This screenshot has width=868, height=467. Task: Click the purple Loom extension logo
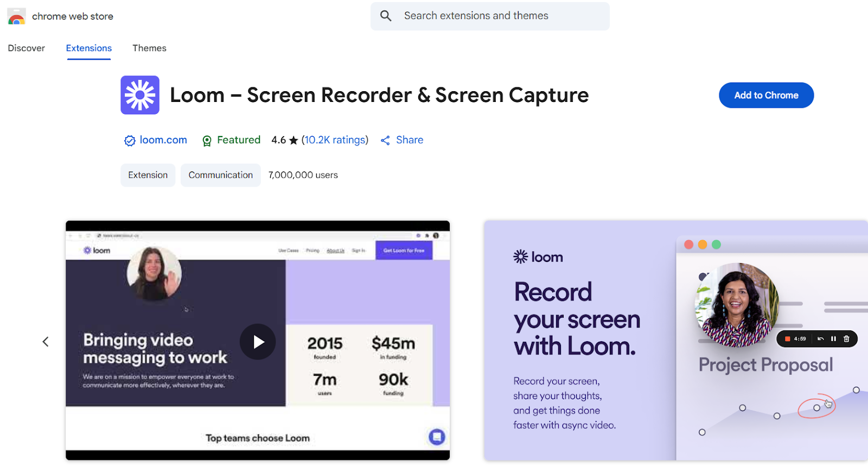140,95
